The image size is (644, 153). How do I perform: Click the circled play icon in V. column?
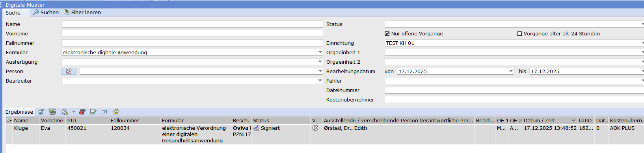[x=315, y=128]
